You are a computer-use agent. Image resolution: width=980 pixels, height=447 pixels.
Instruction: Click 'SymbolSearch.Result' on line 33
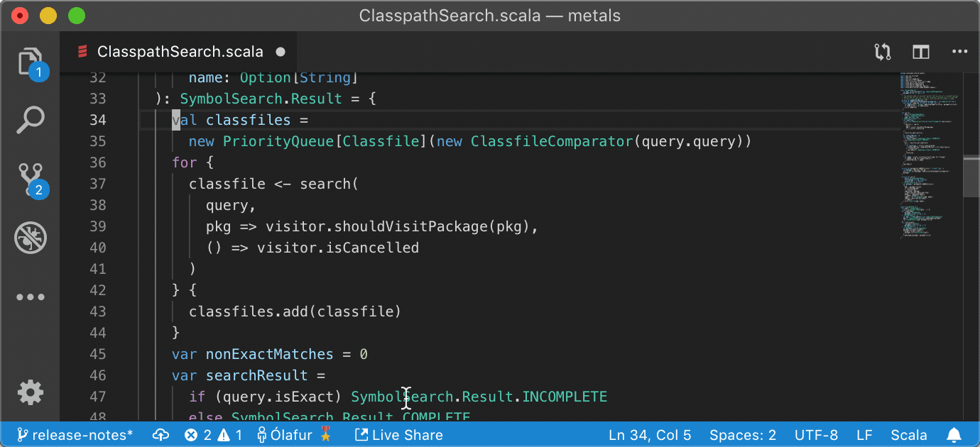coord(261,99)
